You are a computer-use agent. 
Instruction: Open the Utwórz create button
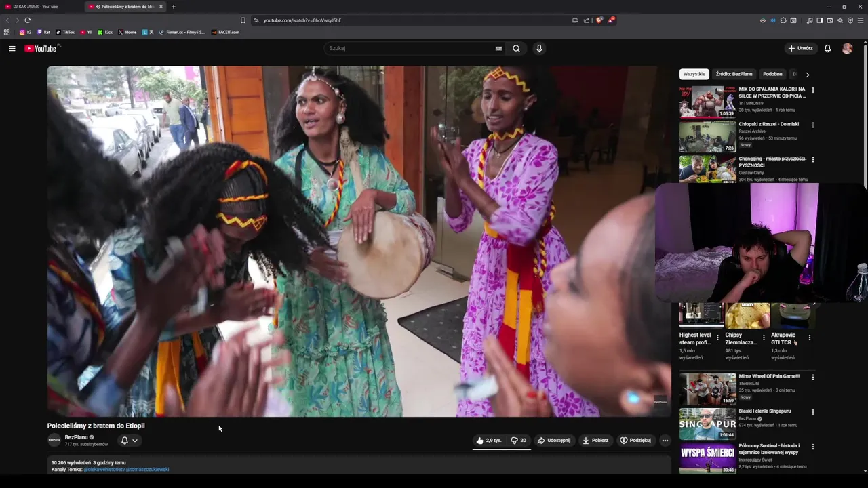[800, 48]
